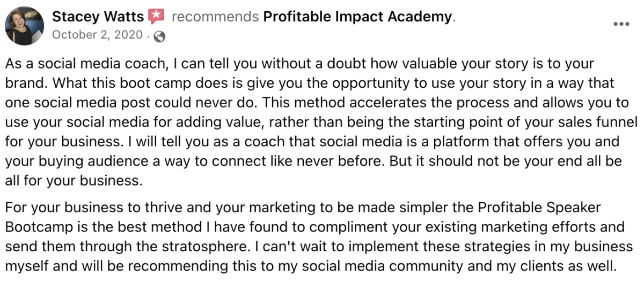Open the Stacey Watts profile name link
The width and height of the screenshot is (644, 284).
(98, 17)
